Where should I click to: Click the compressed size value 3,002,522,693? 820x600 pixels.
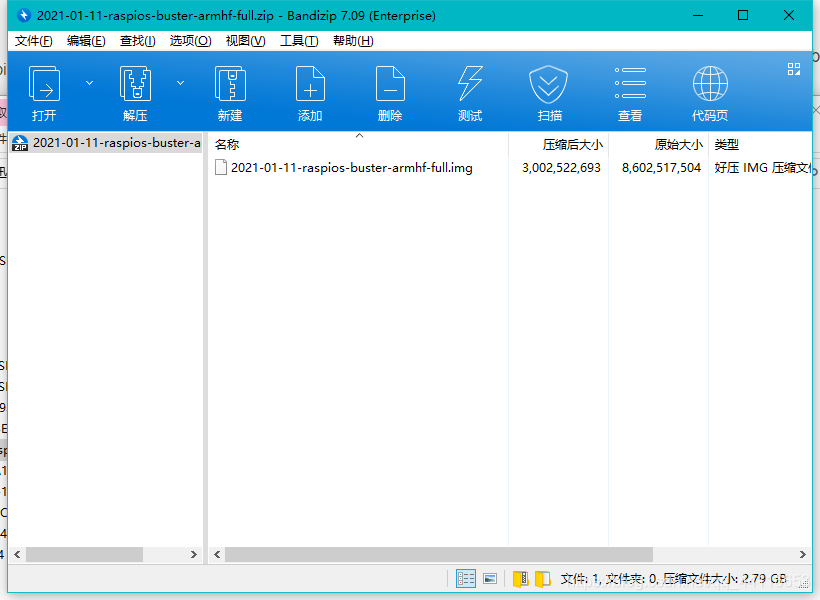tap(561, 168)
